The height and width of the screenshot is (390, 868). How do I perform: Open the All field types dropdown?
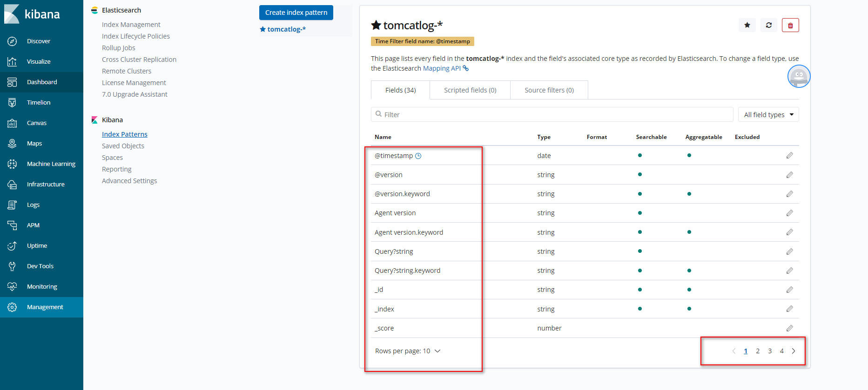[x=768, y=114]
